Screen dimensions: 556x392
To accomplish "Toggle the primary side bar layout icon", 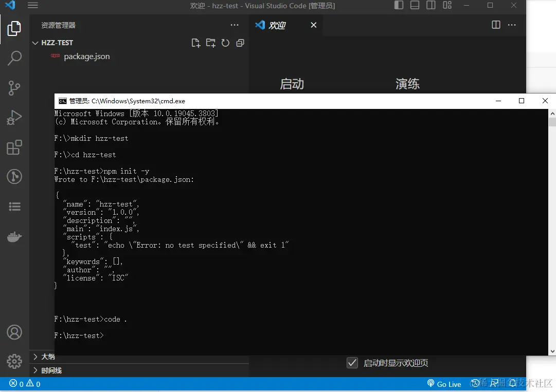I will click(399, 5).
